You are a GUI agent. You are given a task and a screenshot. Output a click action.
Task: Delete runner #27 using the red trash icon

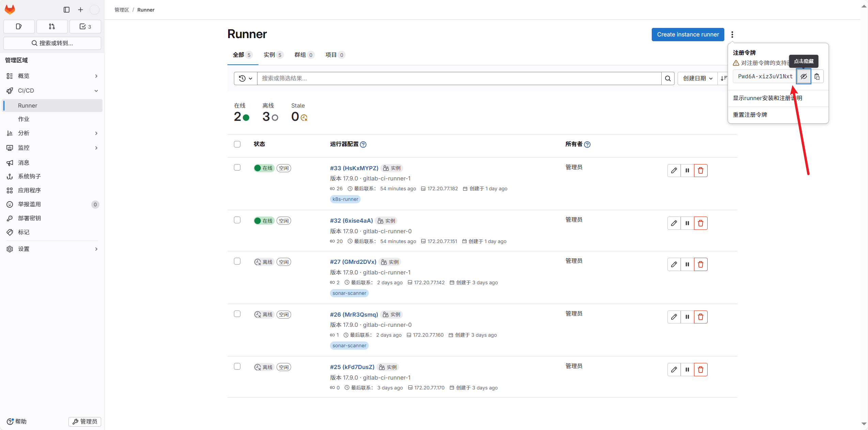click(x=700, y=264)
